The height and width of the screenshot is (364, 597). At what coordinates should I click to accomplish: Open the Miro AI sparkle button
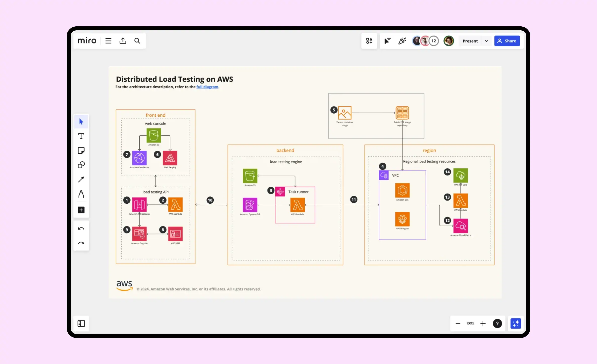(x=516, y=323)
